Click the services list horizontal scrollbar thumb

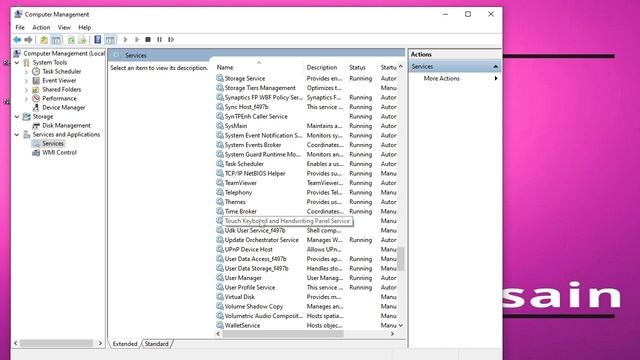pos(283,334)
